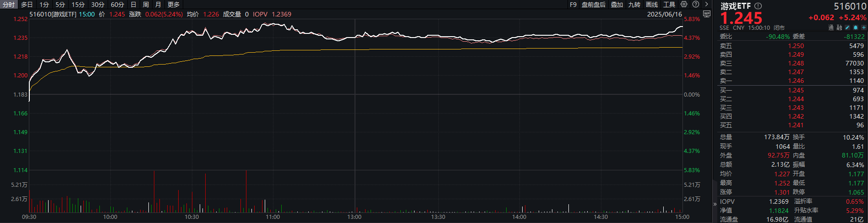Set price alert with bell icon

click(856, 27)
